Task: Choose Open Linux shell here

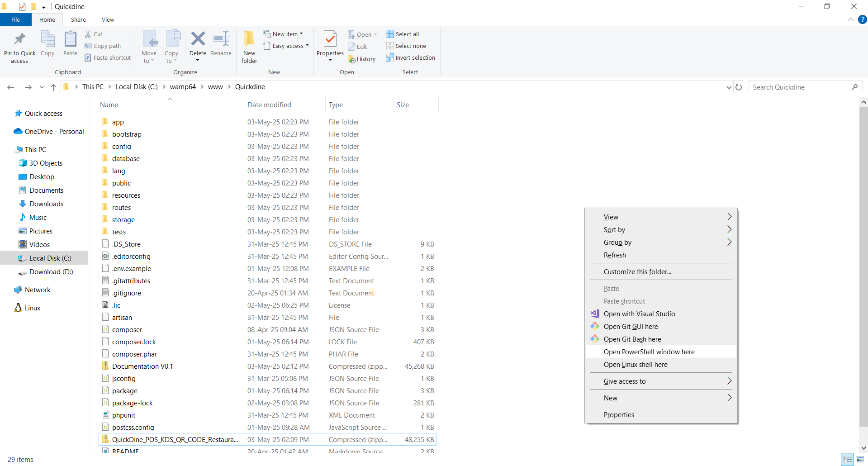Action: click(661, 364)
